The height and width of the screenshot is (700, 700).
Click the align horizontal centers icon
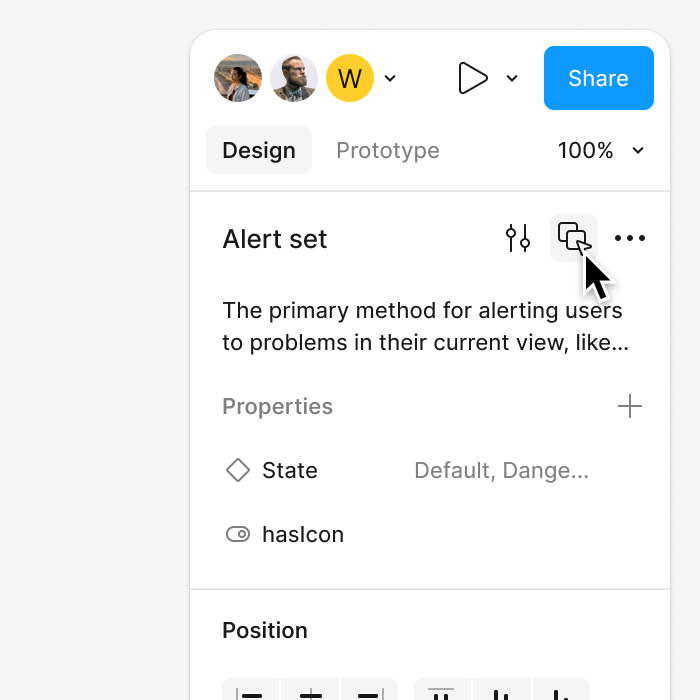(x=310, y=690)
